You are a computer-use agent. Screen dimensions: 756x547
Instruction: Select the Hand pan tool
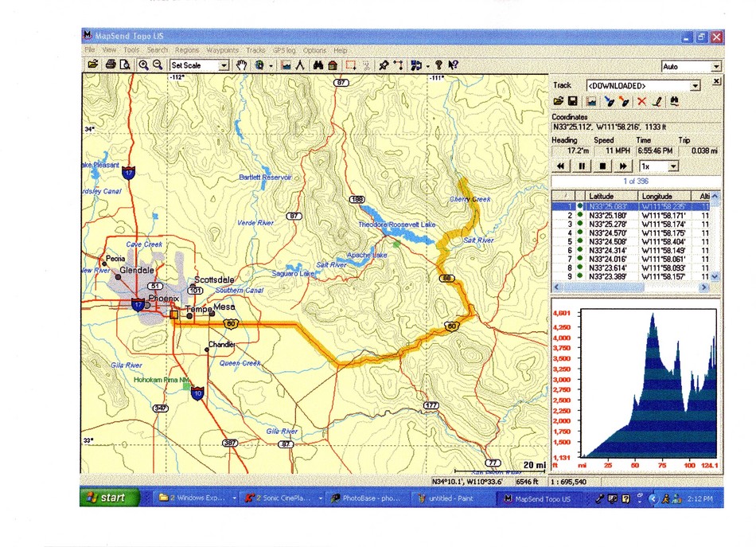pos(242,65)
